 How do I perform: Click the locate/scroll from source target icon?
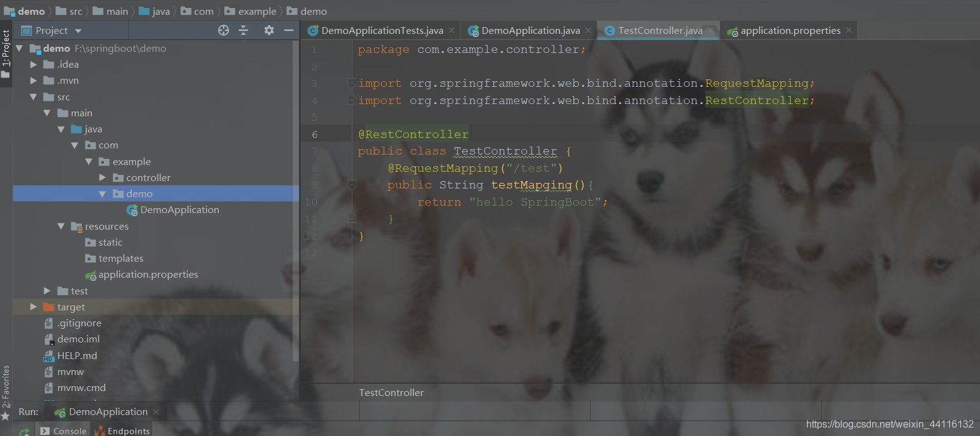pos(224,30)
